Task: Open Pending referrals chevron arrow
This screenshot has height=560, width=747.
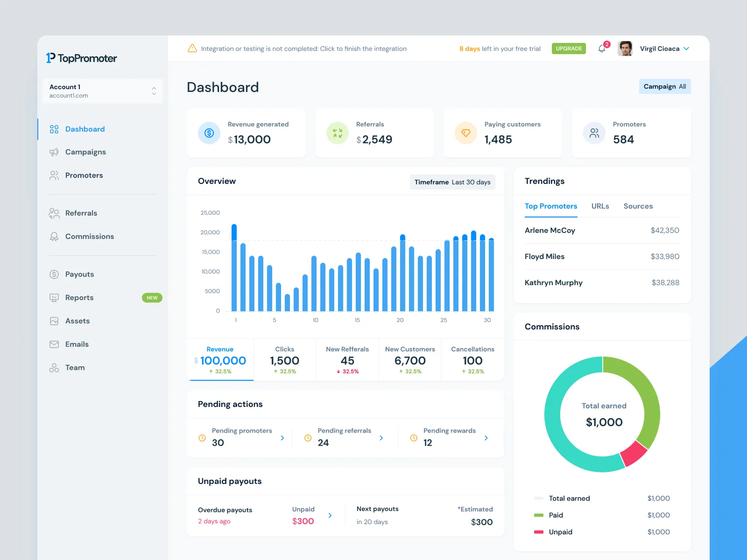Action: (381, 438)
